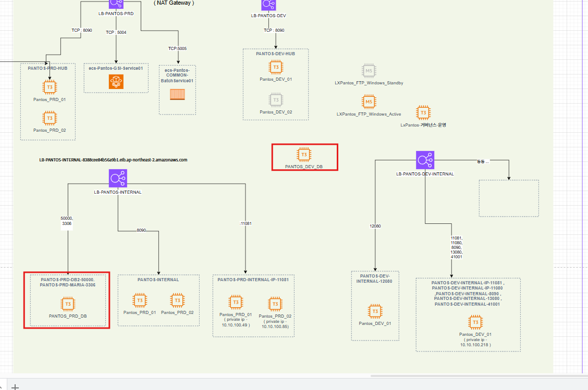The image size is (588, 390).
Task: Add a new page with the plus button
Action: pos(16,386)
